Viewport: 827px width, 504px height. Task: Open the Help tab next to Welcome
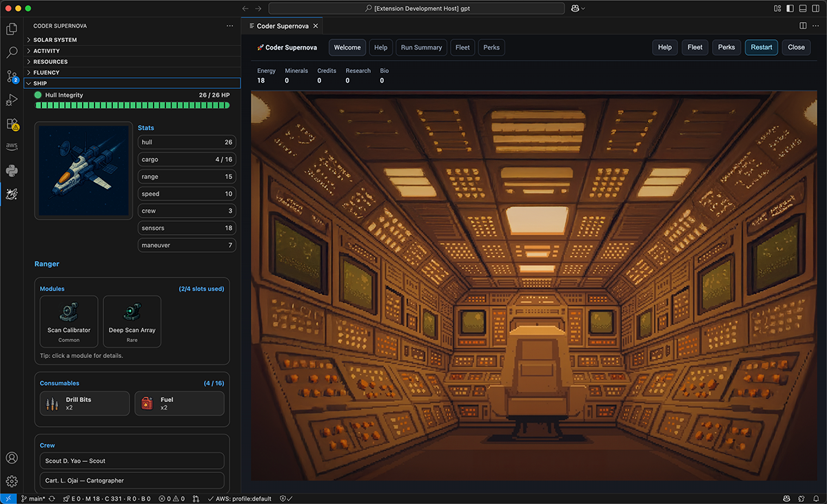point(380,48)
